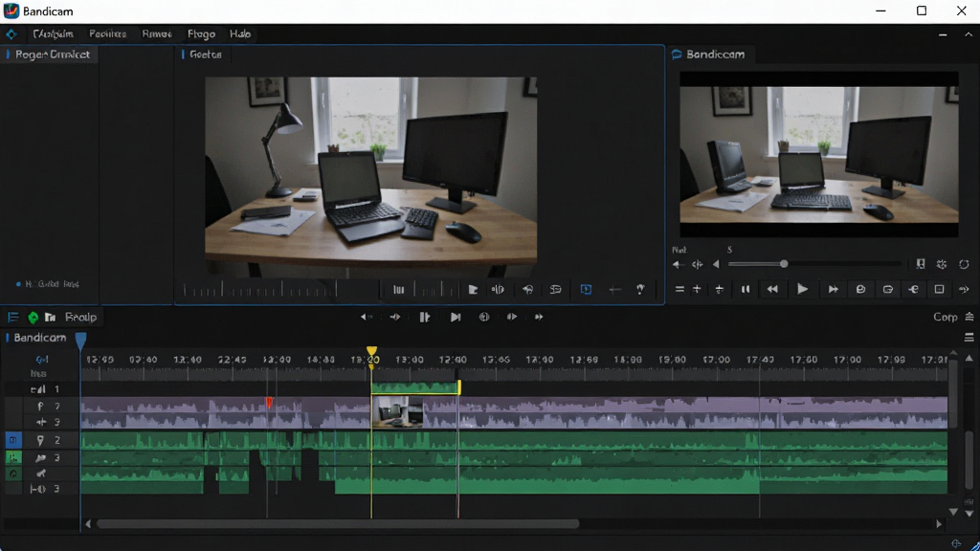The image size is (980, 551).
Task: Click the square stop-frame icon in right preview
Action: [939, 289]
